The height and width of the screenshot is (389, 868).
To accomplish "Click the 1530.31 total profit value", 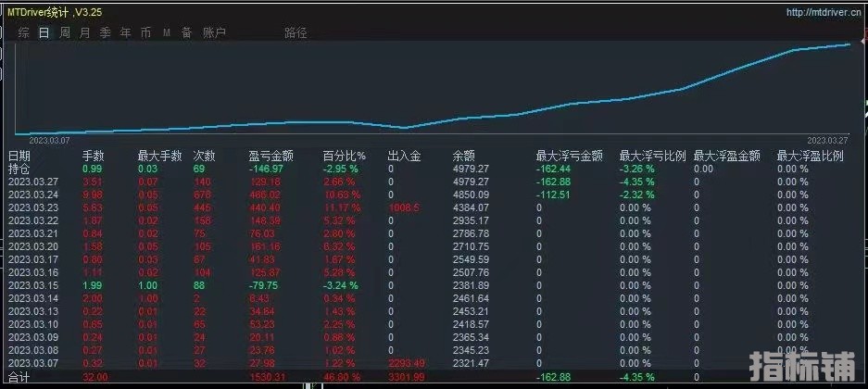I will 268,377.
